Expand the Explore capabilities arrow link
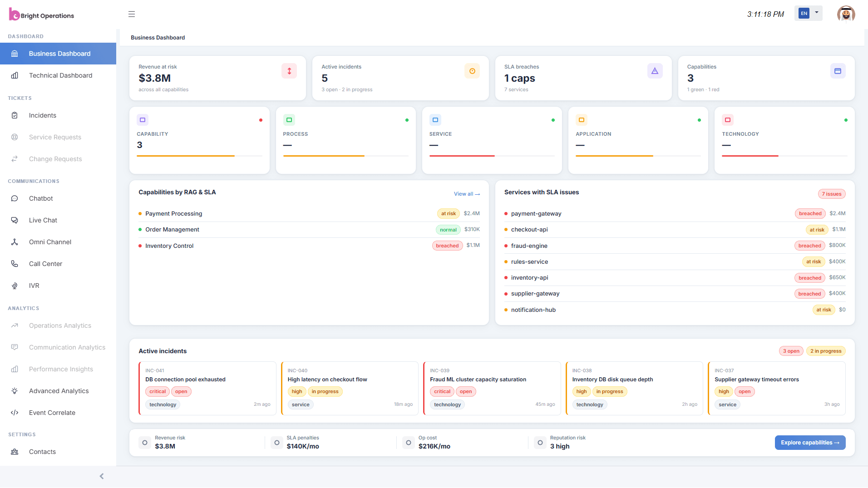Viewport: 868px width, 488px height. coord(810,443)
